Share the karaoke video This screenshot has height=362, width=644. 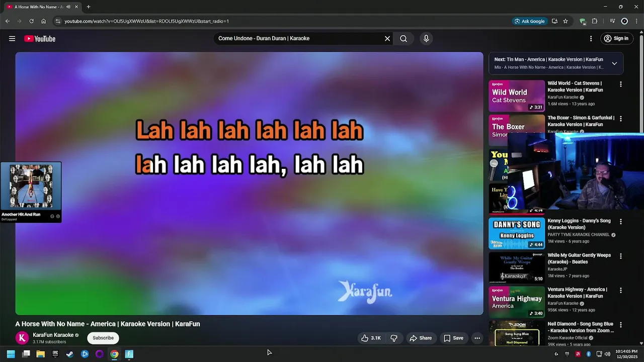pos(421,338)
